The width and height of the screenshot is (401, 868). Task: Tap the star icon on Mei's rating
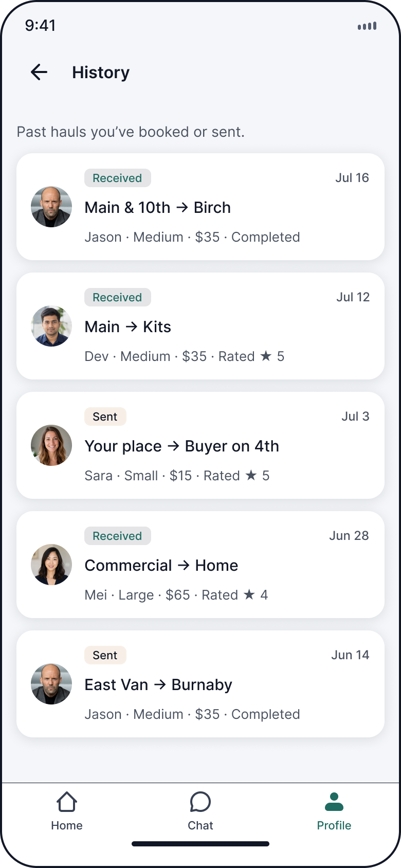[x=249, y=594]
